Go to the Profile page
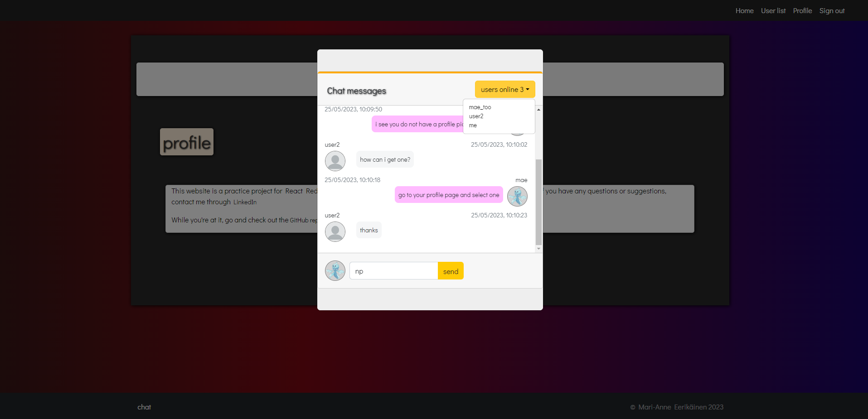The image size is (868, 419). (802, 10)
